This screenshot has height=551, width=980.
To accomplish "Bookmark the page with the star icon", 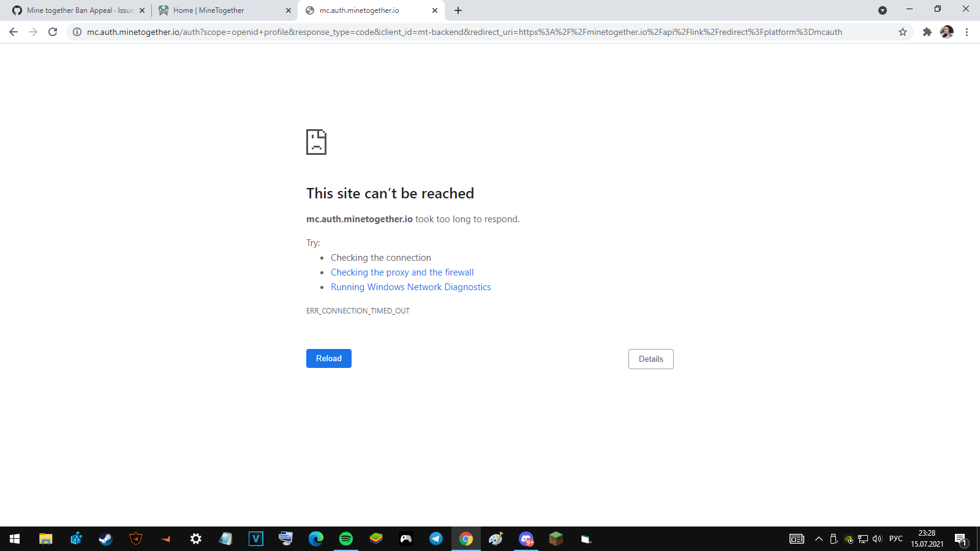I will click(902, 32).
